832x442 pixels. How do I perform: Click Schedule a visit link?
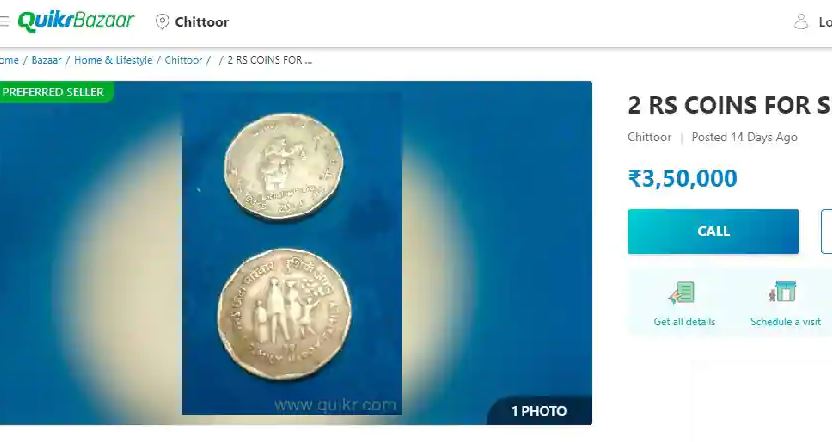pos(785,322)
